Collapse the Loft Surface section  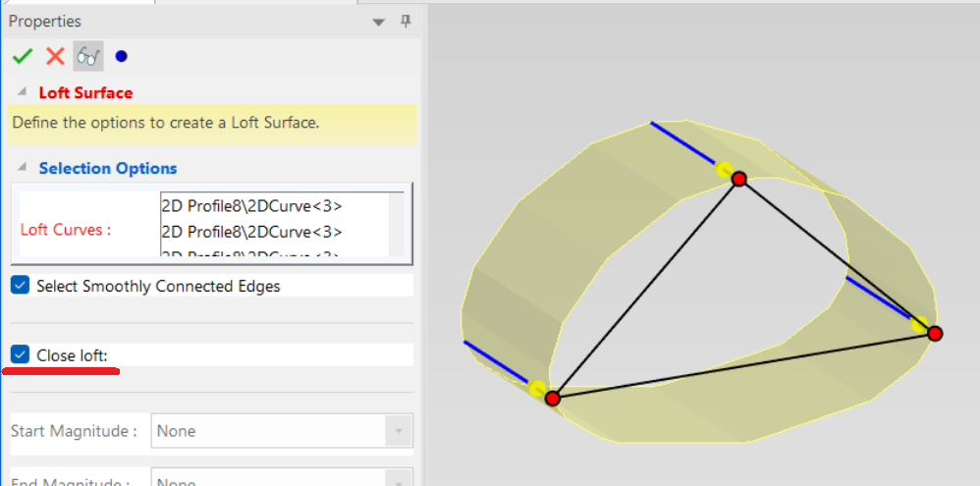(21, 92)
